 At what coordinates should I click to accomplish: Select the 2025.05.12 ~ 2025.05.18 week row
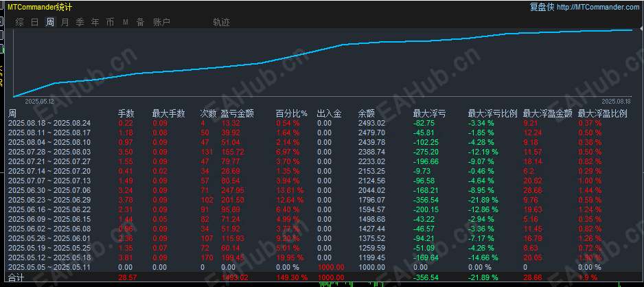click(x=325, y=257)
